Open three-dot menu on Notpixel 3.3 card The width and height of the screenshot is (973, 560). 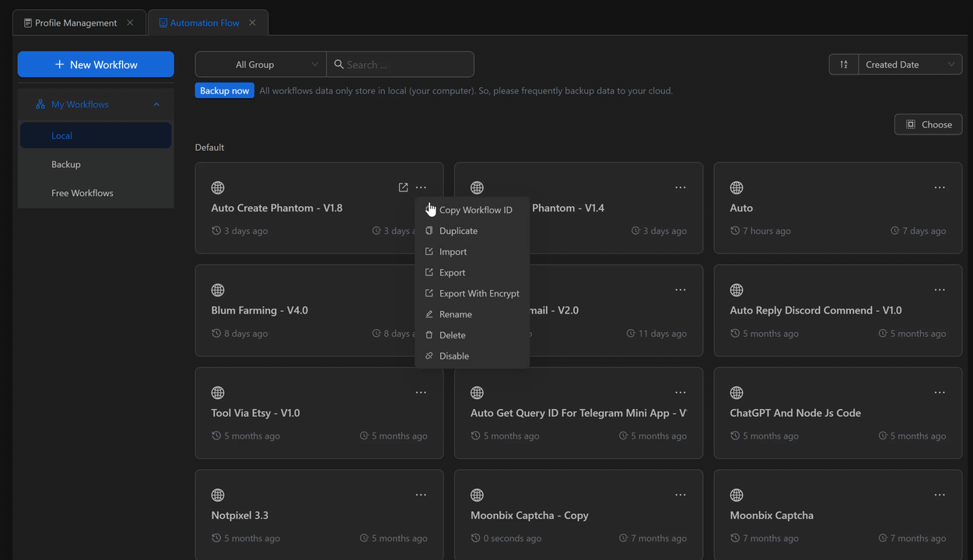(421, 495)
